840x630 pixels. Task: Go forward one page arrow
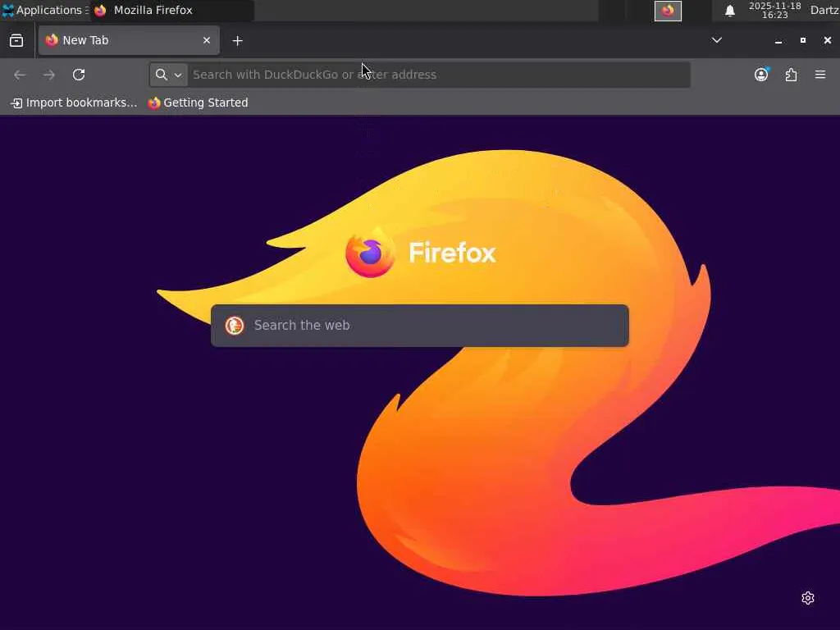tap(49, 75)
